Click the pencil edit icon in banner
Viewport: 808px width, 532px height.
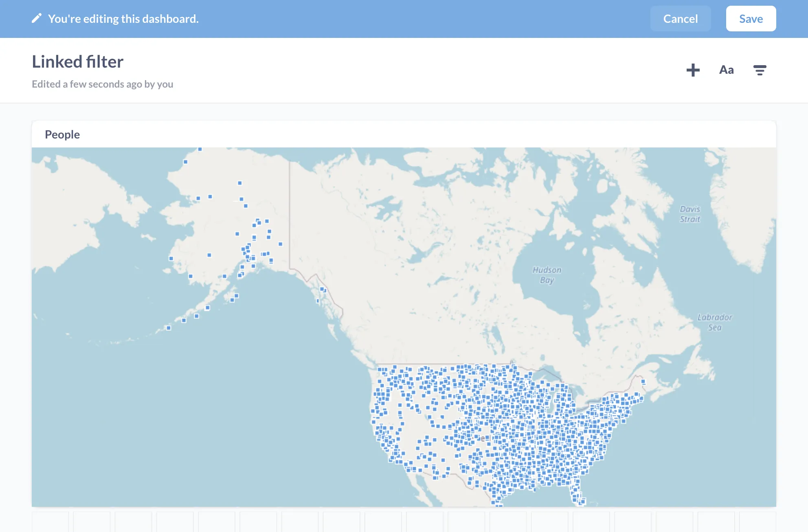click(37, 18)
